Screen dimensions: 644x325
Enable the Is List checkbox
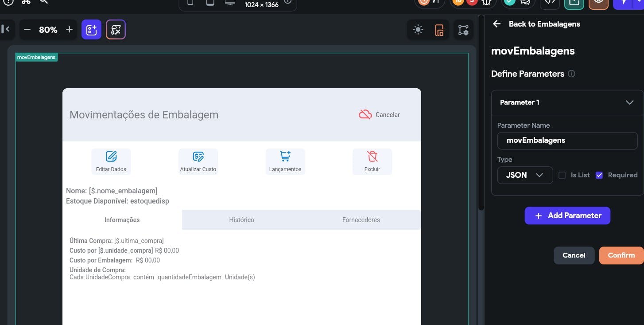coord(562,175)
